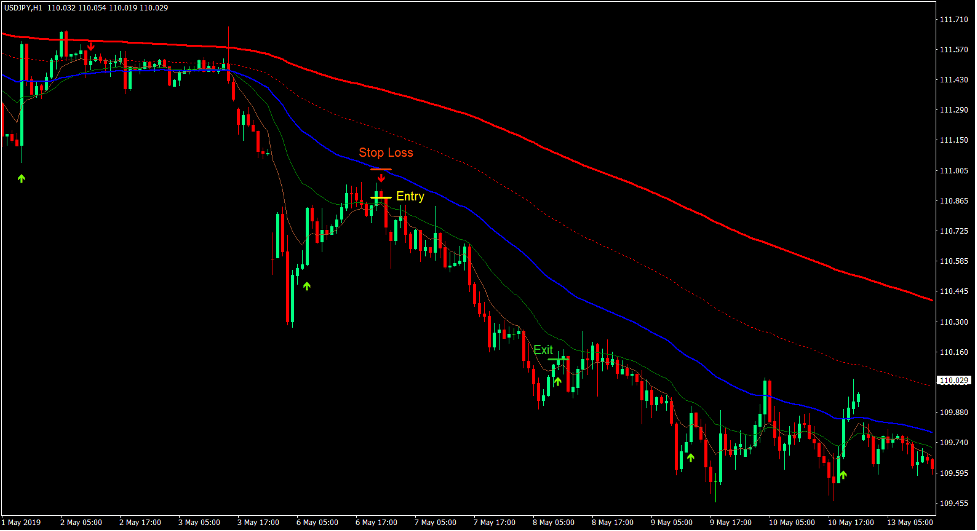977x531 pixels.
Task: Select the green up arrow near 9 May 05:00
Action: pos(689,458)
